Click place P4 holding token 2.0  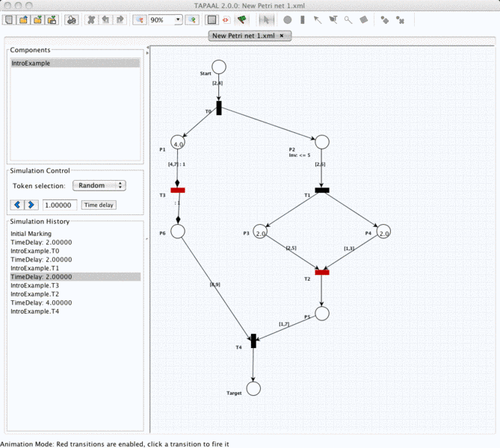coord(383,231)
